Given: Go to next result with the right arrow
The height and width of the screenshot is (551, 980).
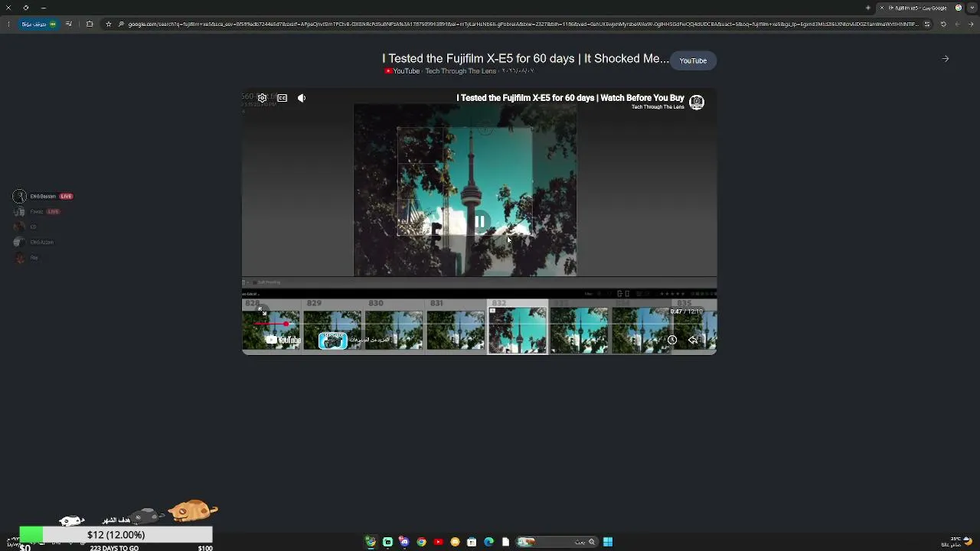Looking at the screenshot, I should 946,58.
